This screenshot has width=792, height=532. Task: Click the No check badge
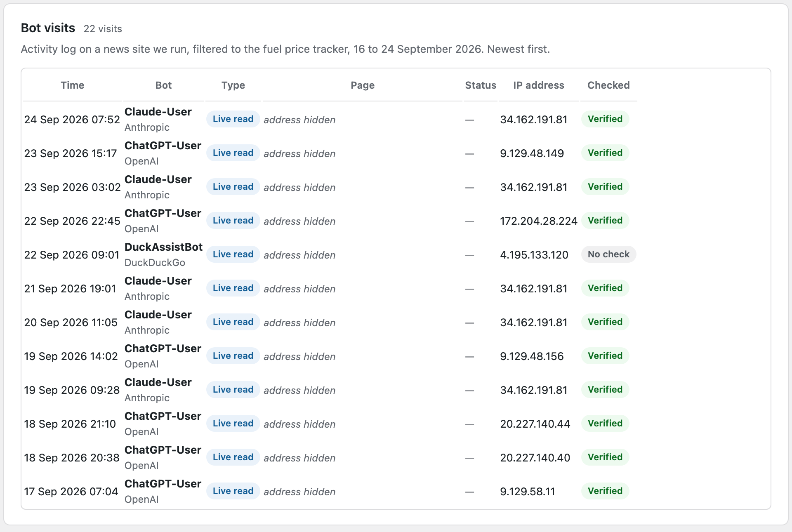coord(608,254)
